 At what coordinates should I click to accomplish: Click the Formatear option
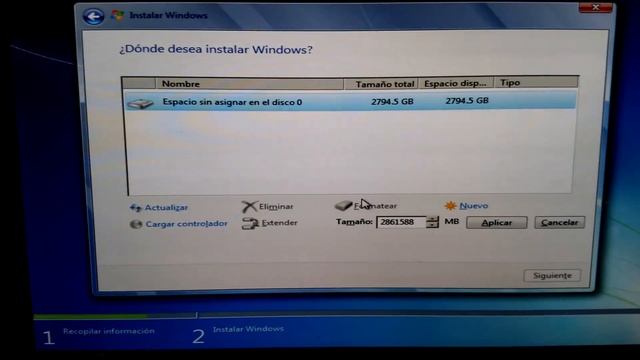[x=375, y=206]
